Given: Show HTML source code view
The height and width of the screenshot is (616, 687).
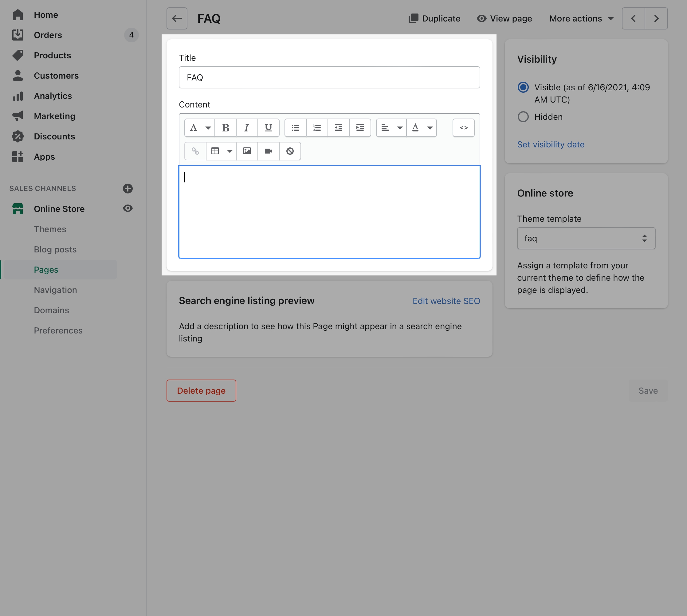Looking at the screenshot, I should click(463, 128).
